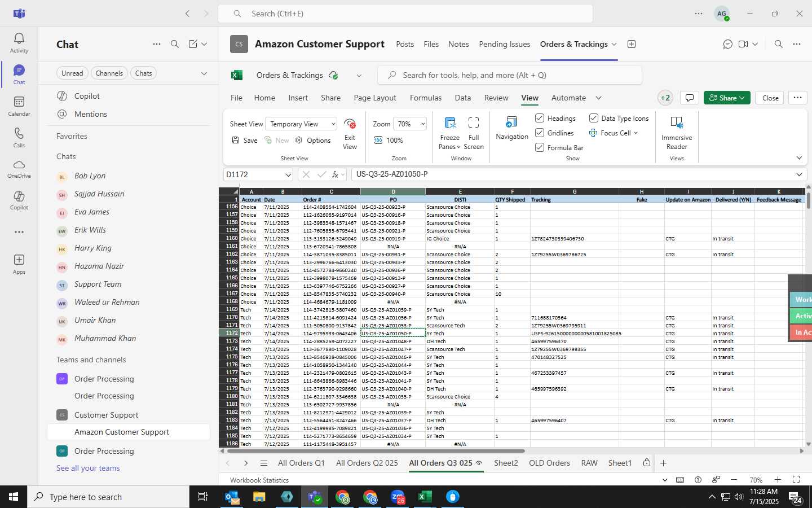Open workbook name dropdown arrow
The width and height of the screenshot is (812, 508).
[359, 76]
